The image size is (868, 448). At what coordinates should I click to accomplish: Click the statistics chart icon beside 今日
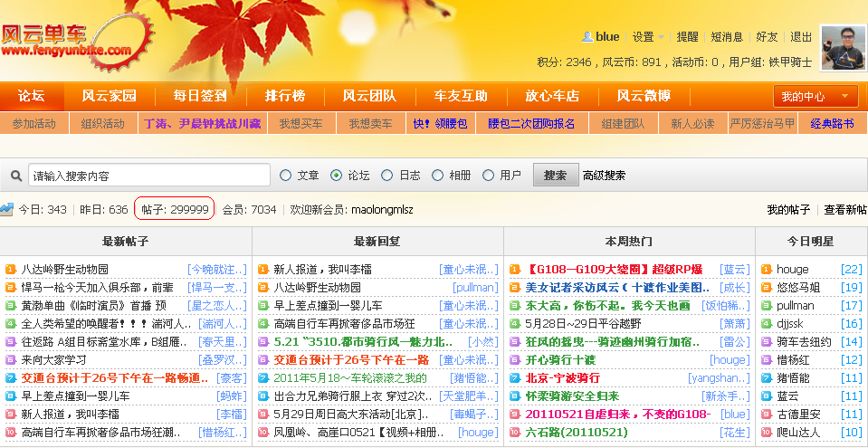coord(7,209)
